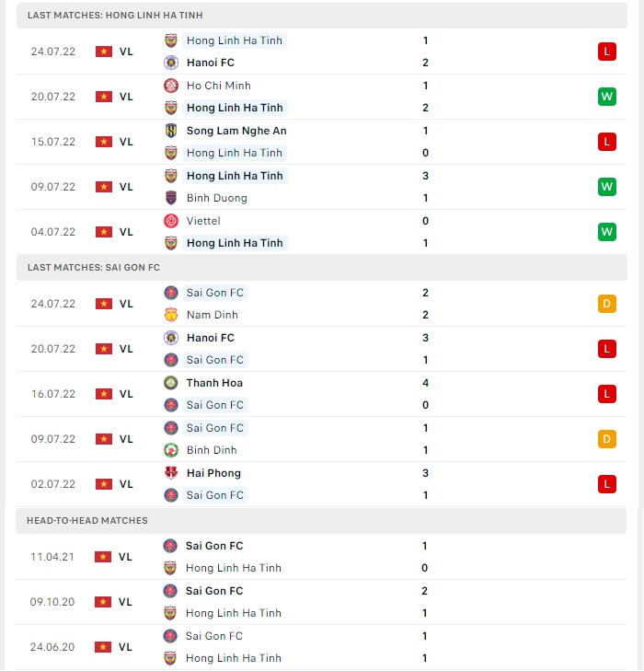Click the Binh Duong team badge
The width and height of the screenshot is (644, 671).
[x=171, y=198]
